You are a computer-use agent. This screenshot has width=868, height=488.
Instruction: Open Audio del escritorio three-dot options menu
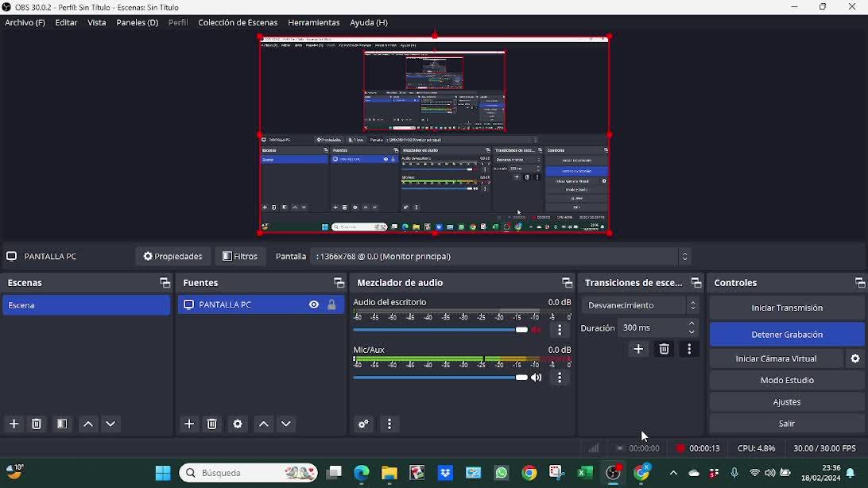coord(560,330)
